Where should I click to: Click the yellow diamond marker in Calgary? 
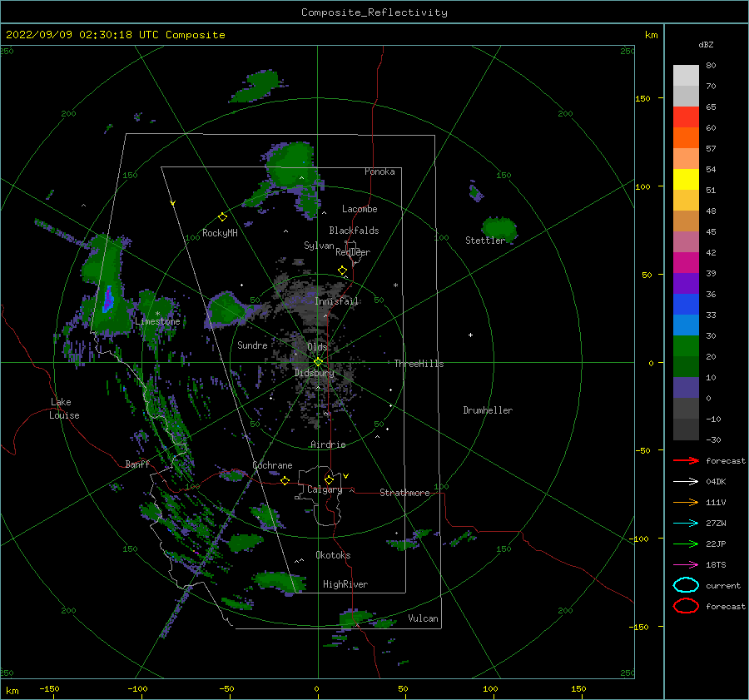pyautogui.click(x=329, y=479)
